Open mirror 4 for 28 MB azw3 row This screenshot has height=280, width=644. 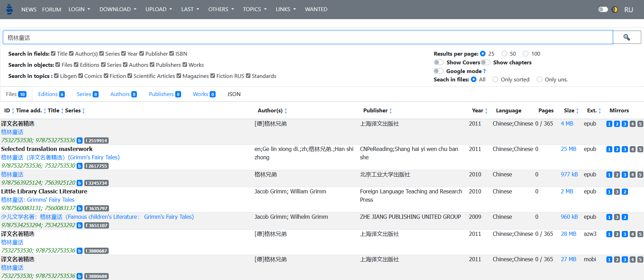633,234
